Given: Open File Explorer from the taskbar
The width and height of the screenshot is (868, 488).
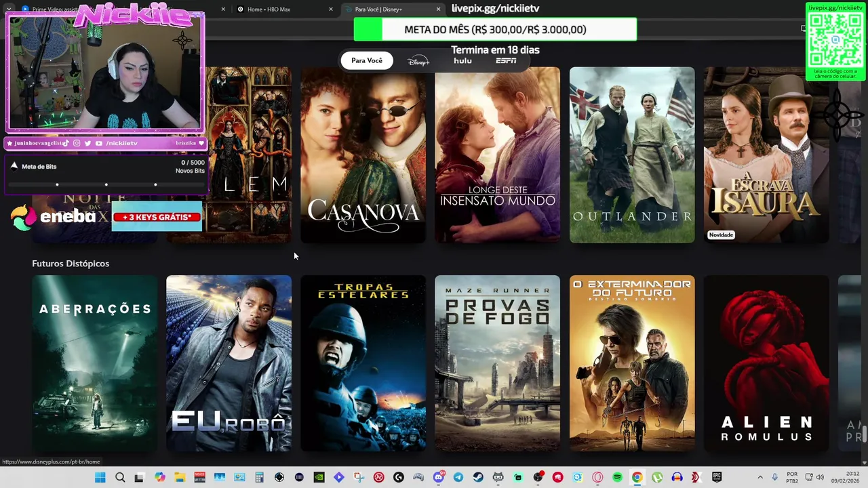Looking at the screenshot, I should [x=180, y=477].
